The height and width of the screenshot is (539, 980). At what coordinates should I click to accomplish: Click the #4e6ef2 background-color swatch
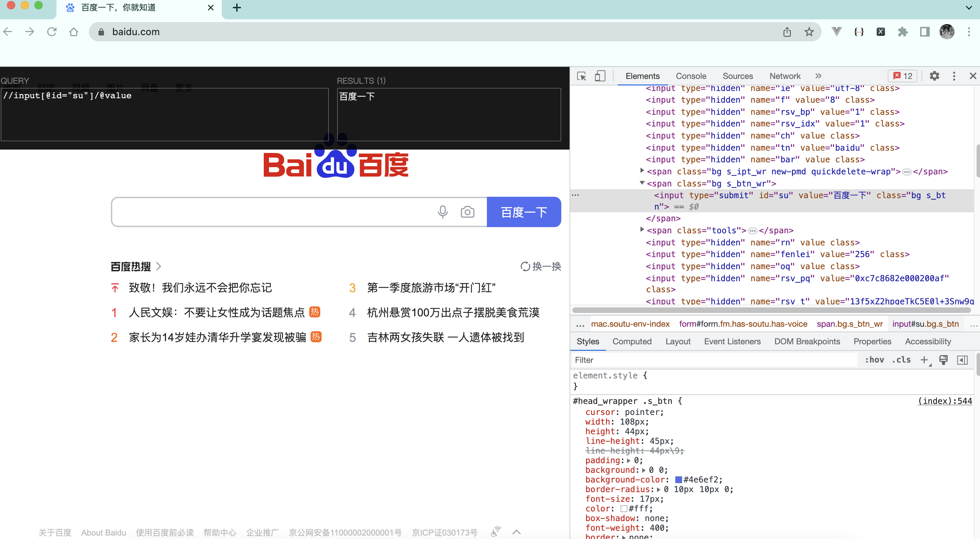click(x=678, y=480)
